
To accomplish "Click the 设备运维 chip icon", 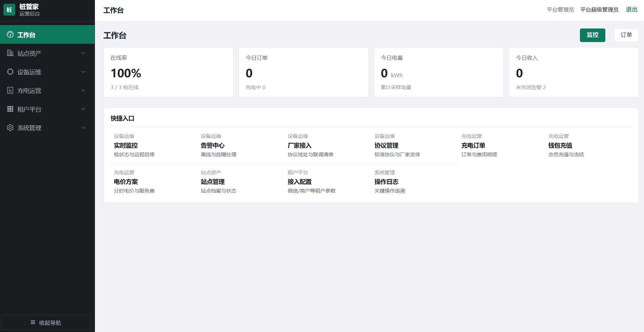I will pos(10,72).
